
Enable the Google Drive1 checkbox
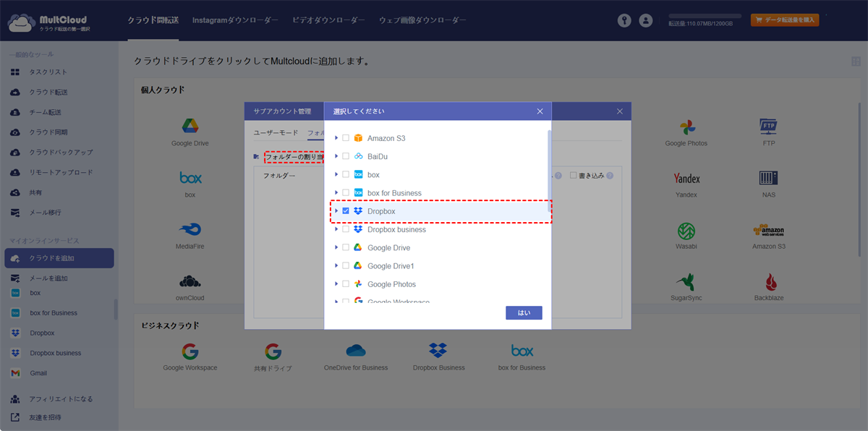(x=346, y=266)
